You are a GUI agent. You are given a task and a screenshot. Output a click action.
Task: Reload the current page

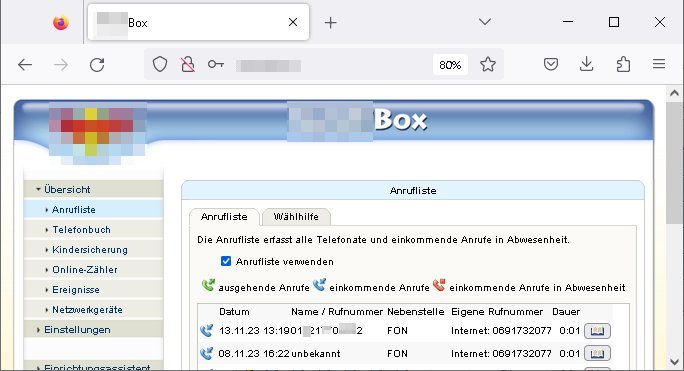click(x=97, y=65)
